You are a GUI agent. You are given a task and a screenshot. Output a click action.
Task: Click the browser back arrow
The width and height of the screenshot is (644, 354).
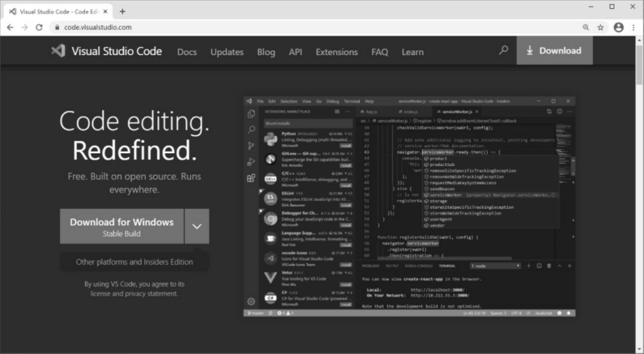[x=10, y=27]
